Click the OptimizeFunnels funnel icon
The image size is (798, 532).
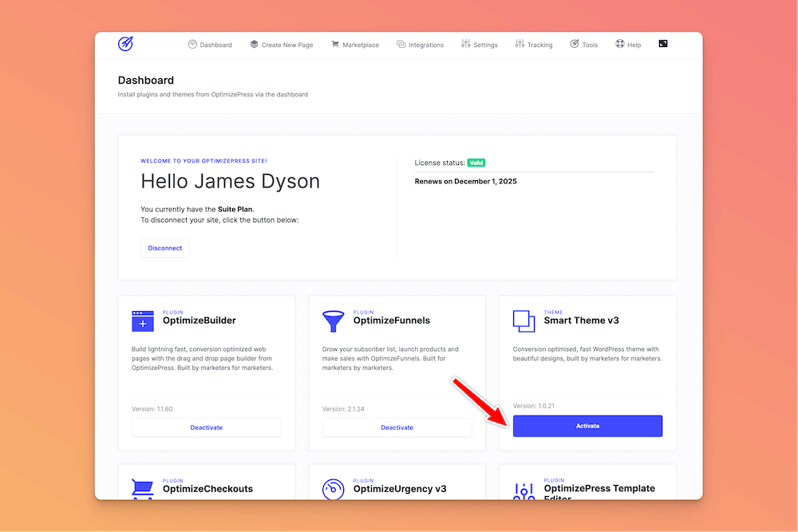(x=334, y=321)
